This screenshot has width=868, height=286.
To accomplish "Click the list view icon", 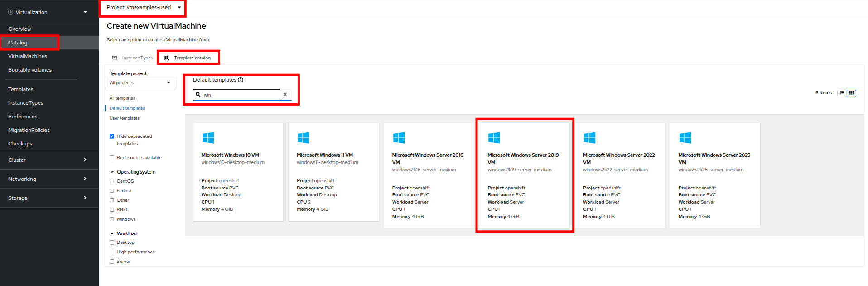I will 842,93.
